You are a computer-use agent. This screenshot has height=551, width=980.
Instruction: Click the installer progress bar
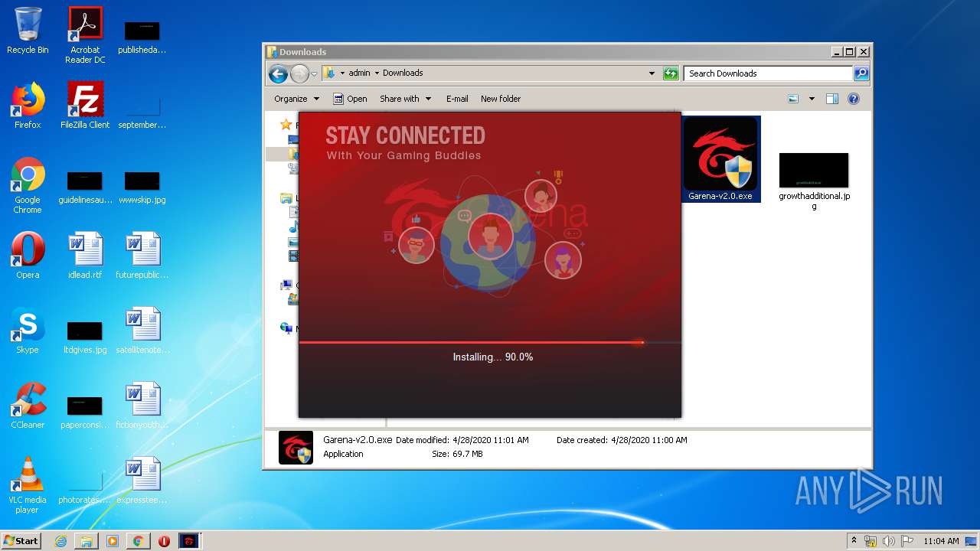coord(489,342)
